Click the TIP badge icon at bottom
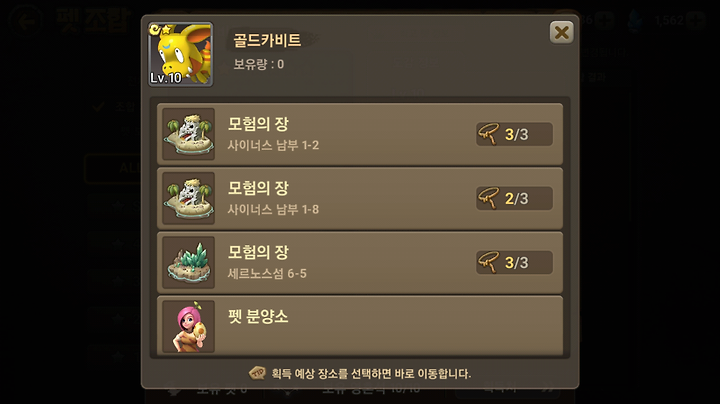720x404 pixels. pos(257,373)
